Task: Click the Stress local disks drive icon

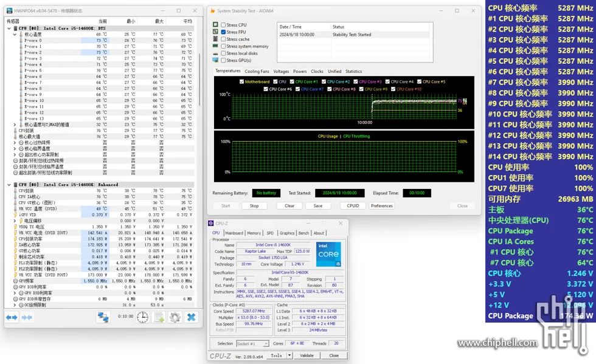Action: click(215, 53)
